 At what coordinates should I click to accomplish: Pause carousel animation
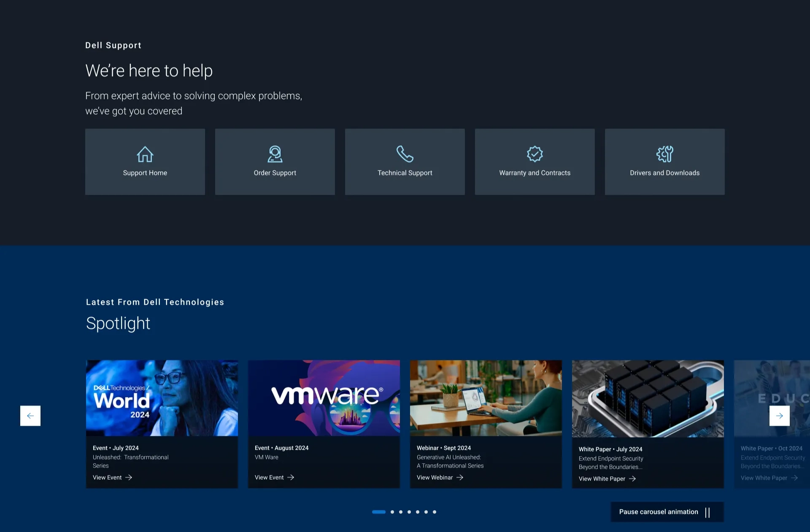[667, 512]
